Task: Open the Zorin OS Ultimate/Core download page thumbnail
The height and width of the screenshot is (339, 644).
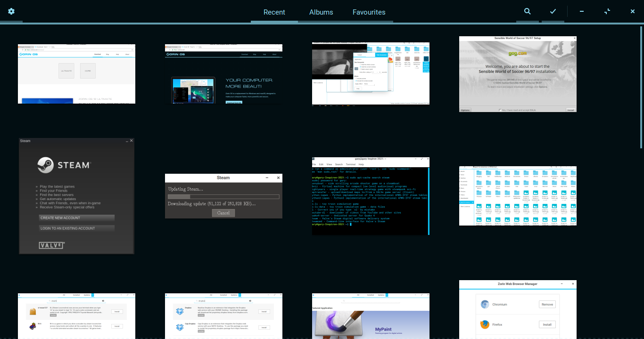Action: (76, 74)
